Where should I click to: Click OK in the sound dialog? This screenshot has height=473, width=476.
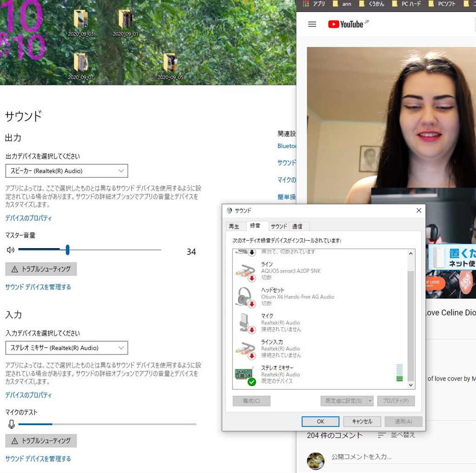320,421
